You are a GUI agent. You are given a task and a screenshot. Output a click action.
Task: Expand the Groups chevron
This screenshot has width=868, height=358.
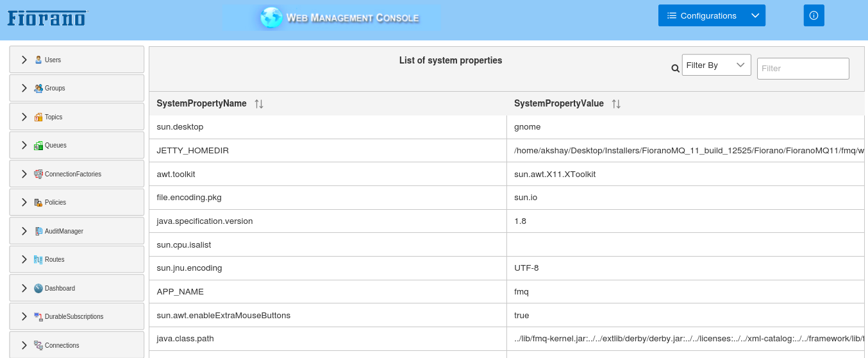(x=24, y=88)
